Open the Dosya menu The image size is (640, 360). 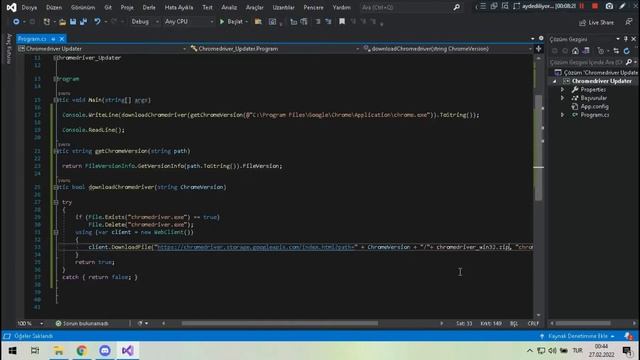tap(29, 7)
